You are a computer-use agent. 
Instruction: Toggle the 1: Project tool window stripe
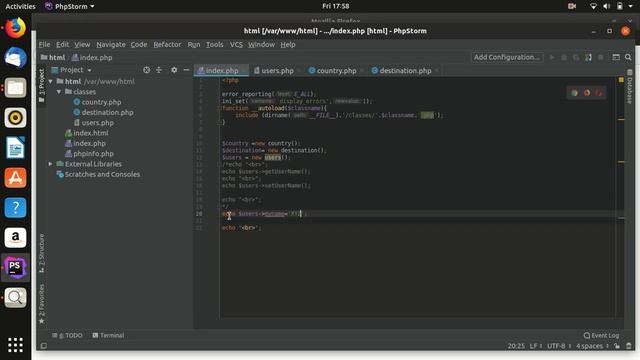click(x=42, y=85)
